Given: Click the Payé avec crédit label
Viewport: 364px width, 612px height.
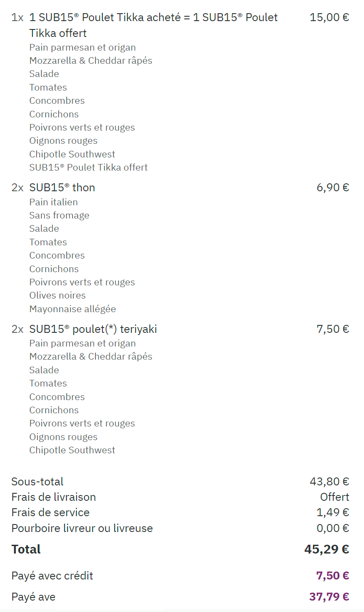Looking at the screenshot, I should click(x=52, y=576).
